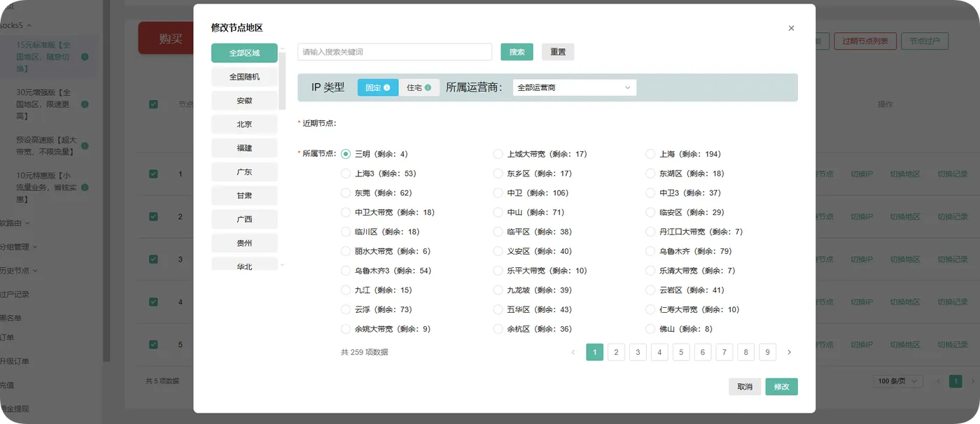Click the green info icon beside 10元特惠版

click(85, 188)
